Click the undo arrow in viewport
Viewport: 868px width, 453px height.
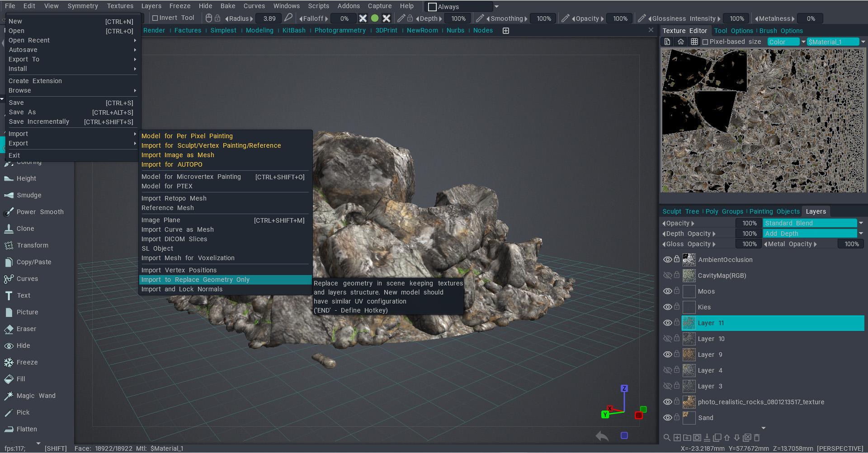pyautogui.click(x=602, y=436)
